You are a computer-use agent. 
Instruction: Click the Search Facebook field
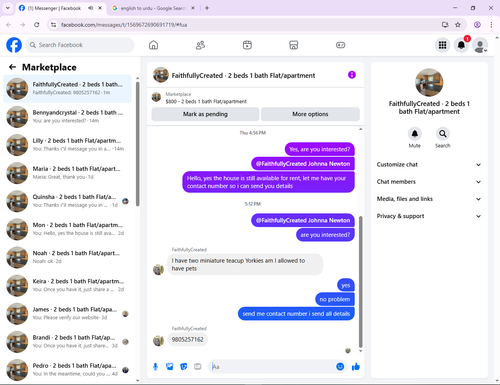pyautogui.click(x=80, y=45)
